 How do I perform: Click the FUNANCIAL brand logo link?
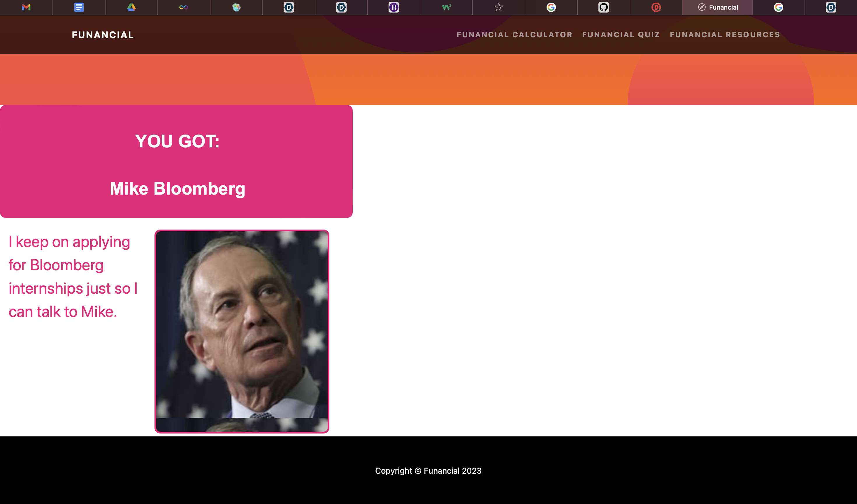tap(103, 35)
